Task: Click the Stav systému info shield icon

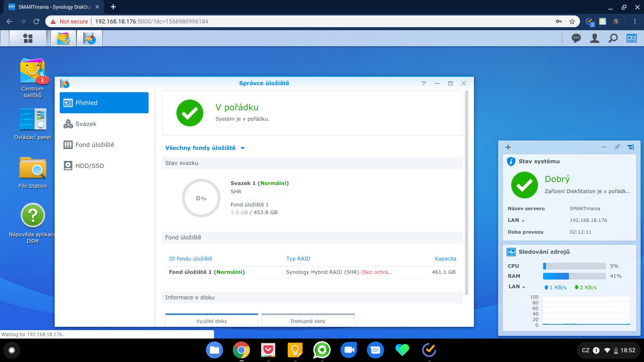Action: (x=511, y=161)
